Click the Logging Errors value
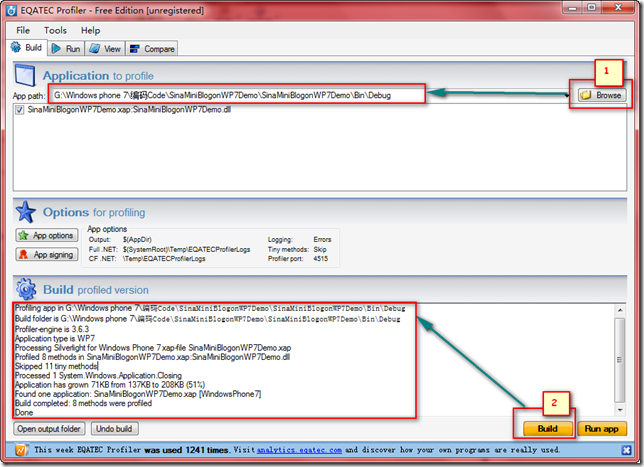Image resolution: width=644 pixels, height=467 pixels. [x=322, y=239]
